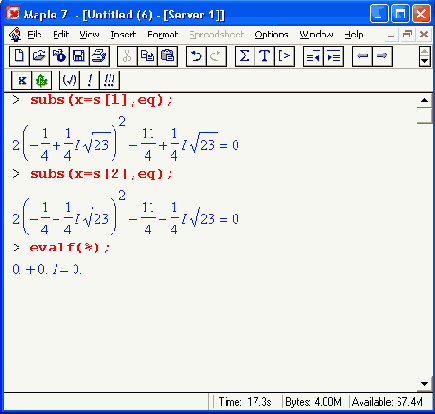The image size is (435, 414).
Task: Insert a new execution group with the [> icon
Action: coord(285,56)
